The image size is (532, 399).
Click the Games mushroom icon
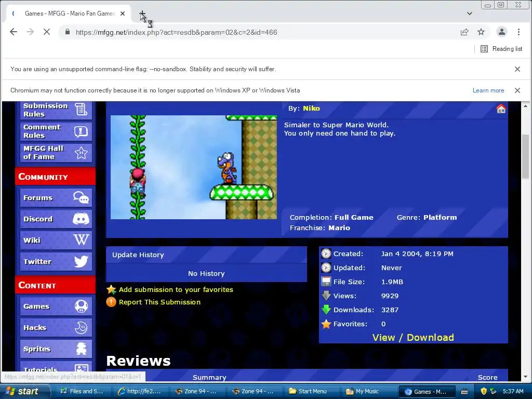click(x=81, y=307)
